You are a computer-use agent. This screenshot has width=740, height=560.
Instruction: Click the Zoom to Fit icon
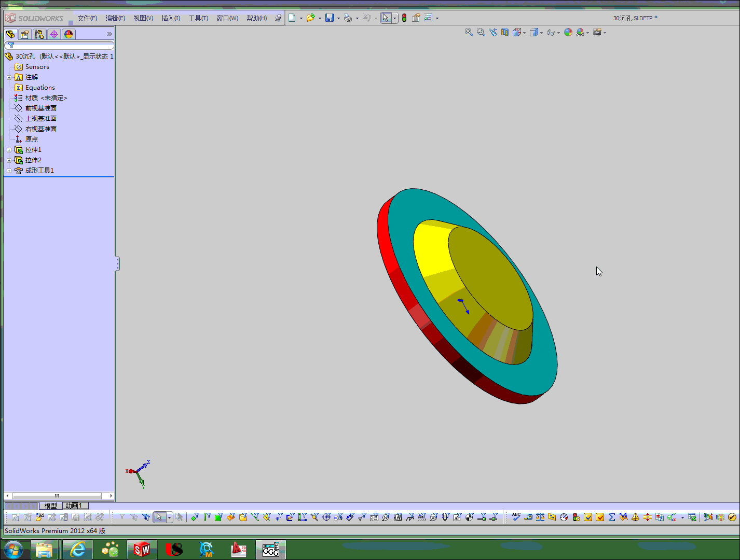[x=469, y=32]
